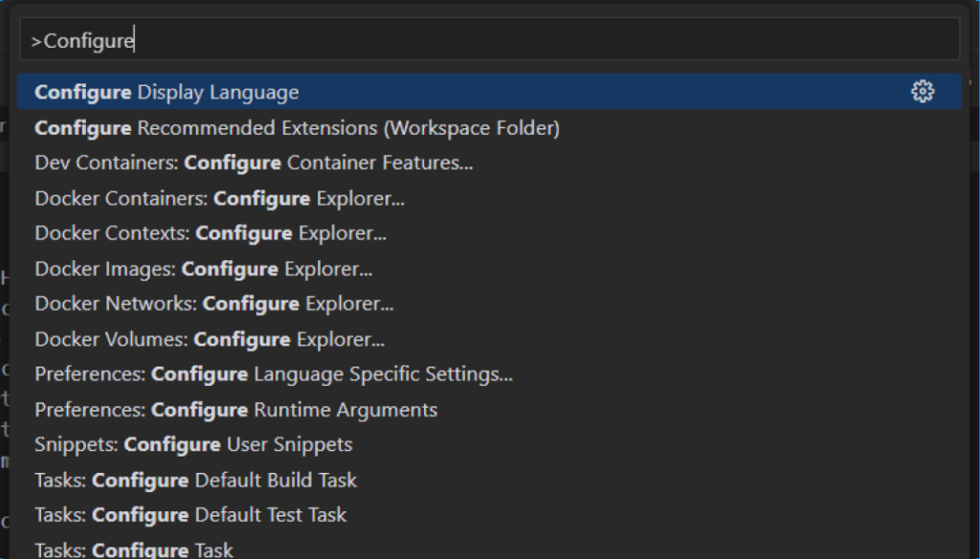Select Tasks: Configure Default Build Task
The image size is (980, 559).
coord(196,481)
